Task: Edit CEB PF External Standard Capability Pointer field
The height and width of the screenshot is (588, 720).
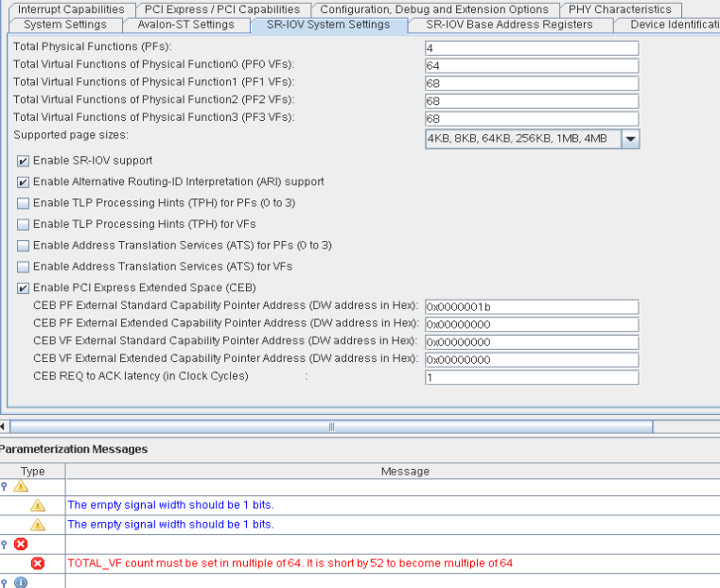Action: 532,307
